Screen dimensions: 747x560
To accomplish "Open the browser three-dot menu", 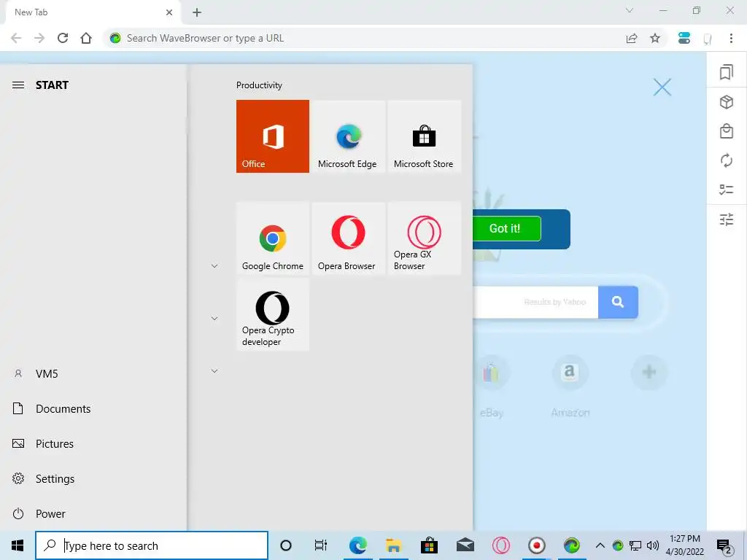I will [x=731, y=38].
